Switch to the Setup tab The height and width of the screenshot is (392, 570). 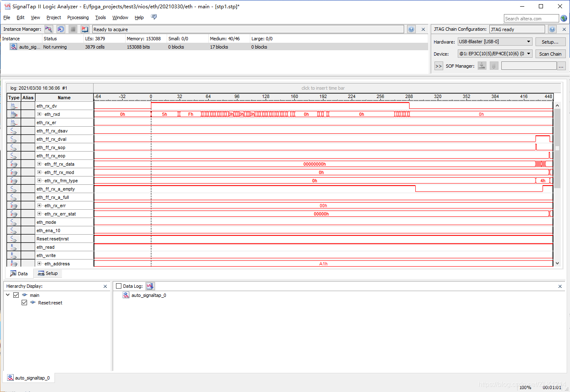(x=47, y=273)
